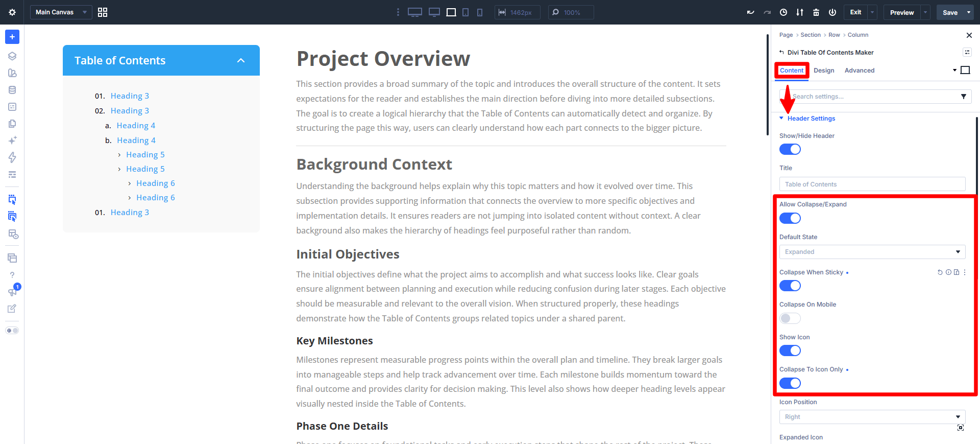Toggle the Collapse To Icon Only switch
Image resolution: width=980 pixels, height=444 pixels.
pos(790,383)
